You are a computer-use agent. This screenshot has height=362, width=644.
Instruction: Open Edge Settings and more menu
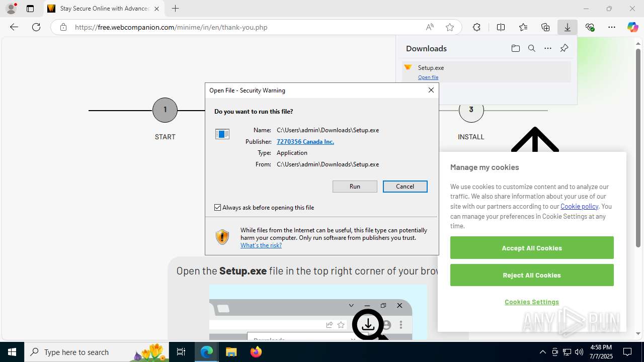point(612,27)
